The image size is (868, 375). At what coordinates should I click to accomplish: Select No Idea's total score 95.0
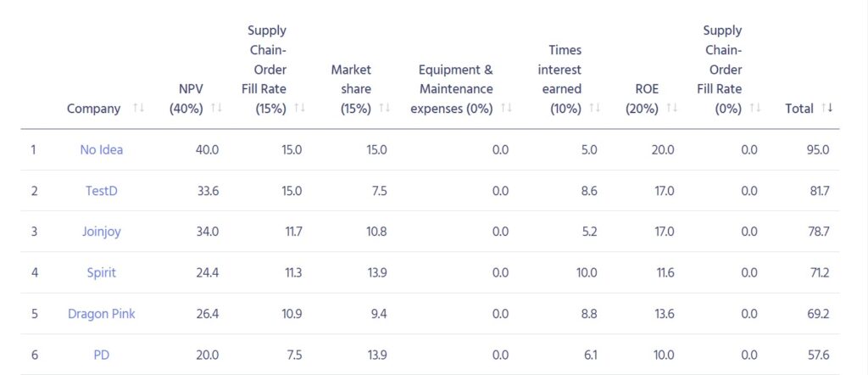pos(818,149)
